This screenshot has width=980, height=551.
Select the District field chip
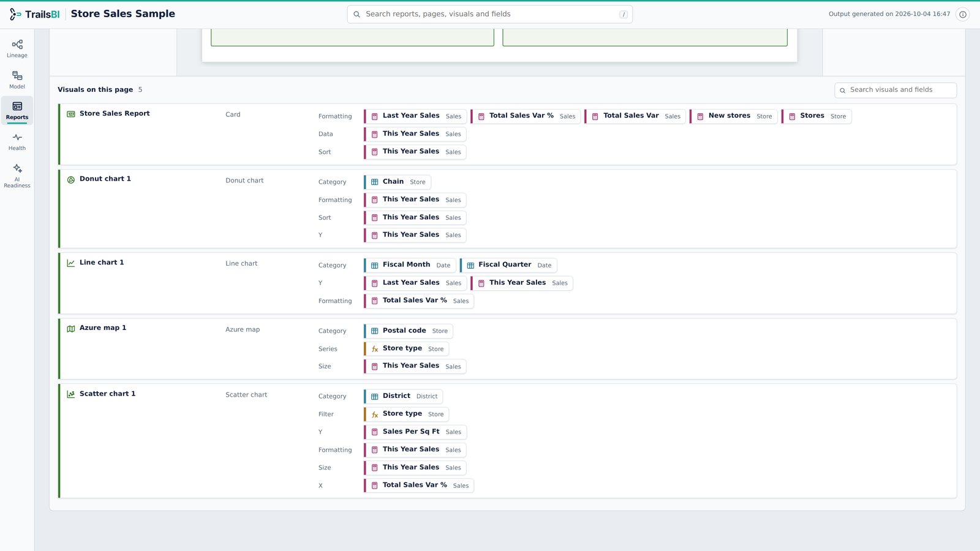pyautogui.click(x=403, y=397)
